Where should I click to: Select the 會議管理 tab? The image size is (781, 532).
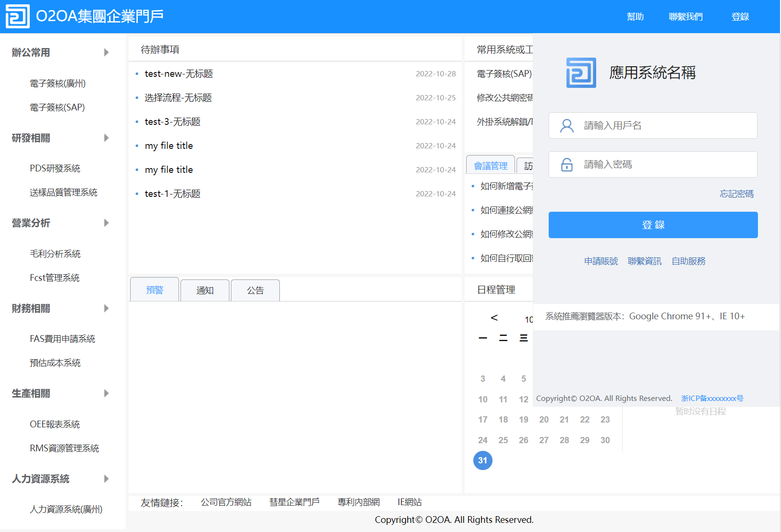tap(491, 166)
